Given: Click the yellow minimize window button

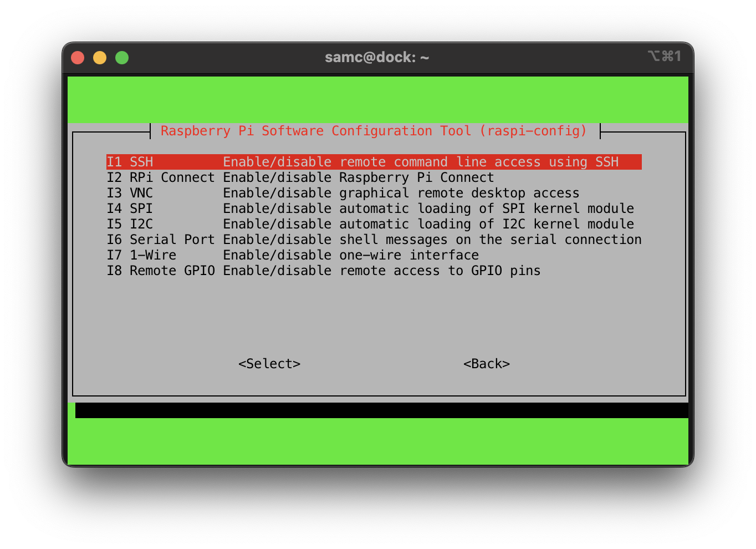Looking at the screenshot, I should pyautogui.click(x=100, y=58).
